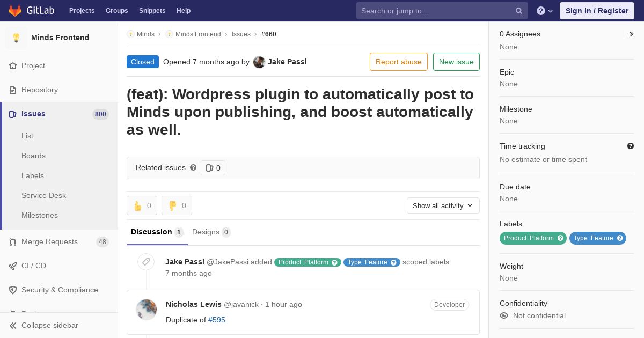Switch to the Discussion tab

tap(157, 232)
